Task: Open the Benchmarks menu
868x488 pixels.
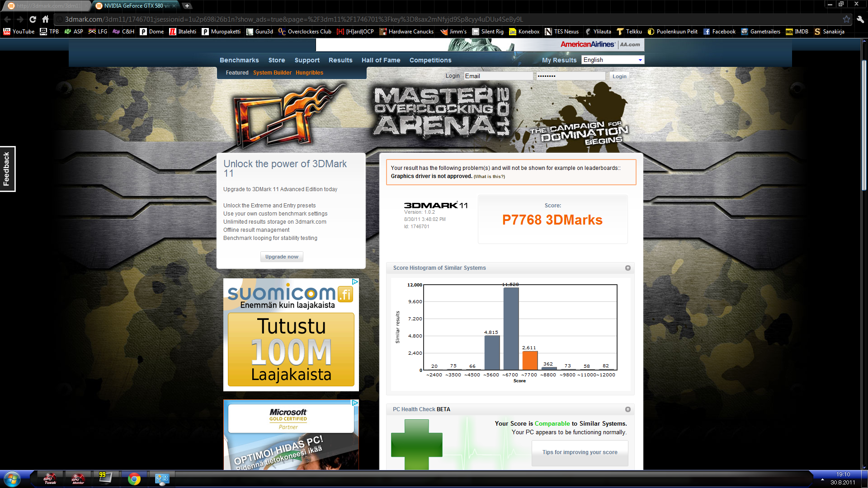Action: pyautogui.click(x=239, y=60)
